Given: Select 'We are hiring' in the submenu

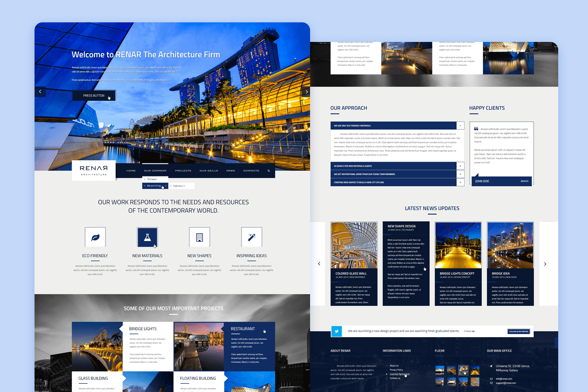Looking at the screenshot, I should (x=154, y=185).
